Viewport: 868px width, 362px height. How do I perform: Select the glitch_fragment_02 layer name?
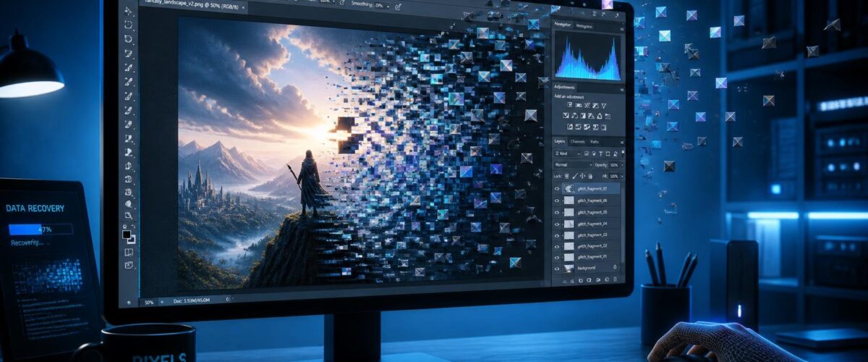coord(592,245)
